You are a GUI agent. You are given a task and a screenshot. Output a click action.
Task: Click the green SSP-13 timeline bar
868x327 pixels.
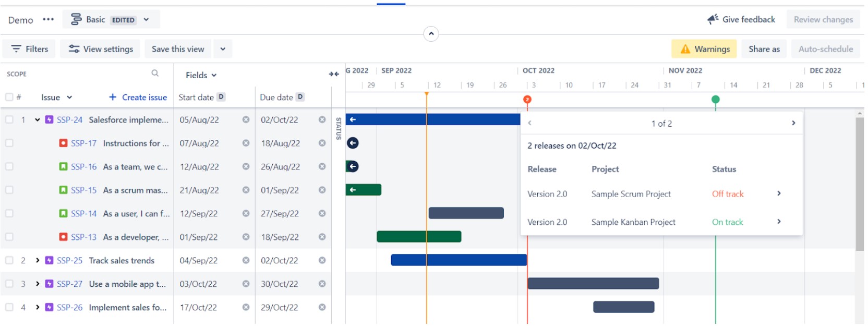point(419,237)
